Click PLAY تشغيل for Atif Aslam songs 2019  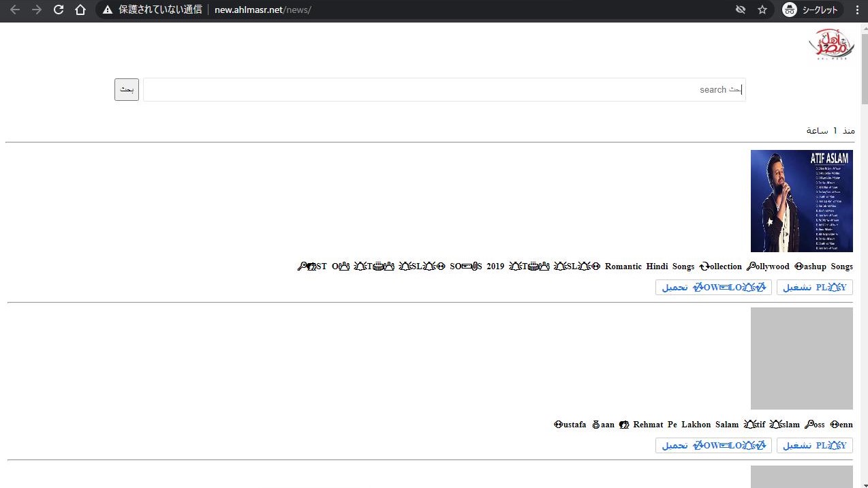coord(815,288)
